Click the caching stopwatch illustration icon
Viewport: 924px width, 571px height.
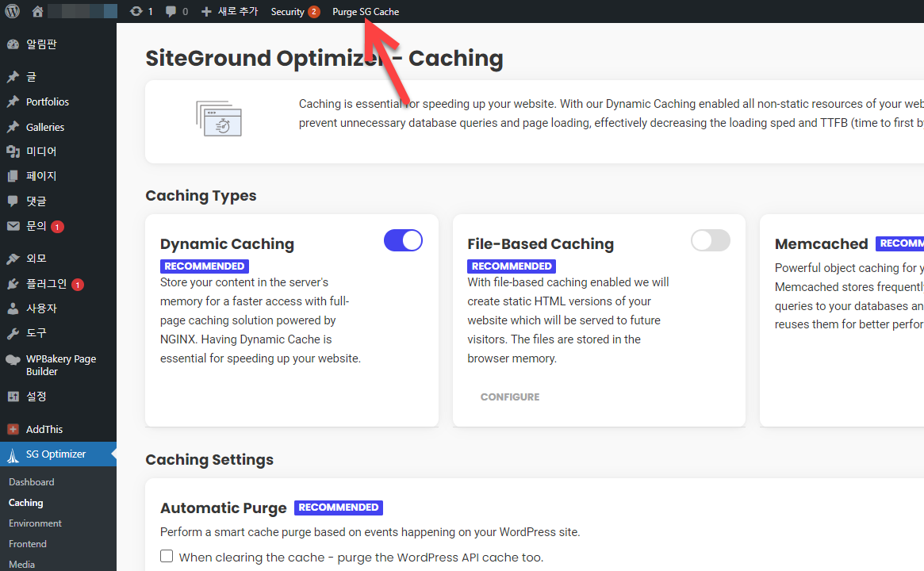click(x=219, y=118)
